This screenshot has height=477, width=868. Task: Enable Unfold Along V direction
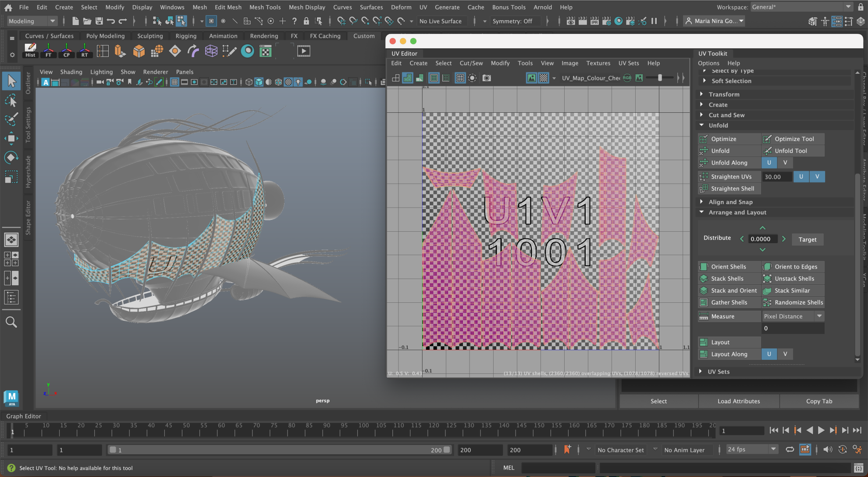pos(785,163)
